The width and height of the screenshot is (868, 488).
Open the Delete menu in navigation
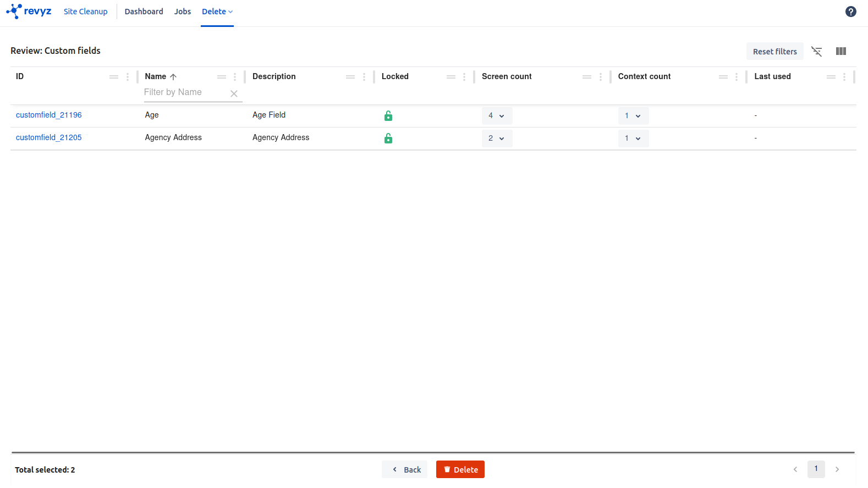click(217, 12)
